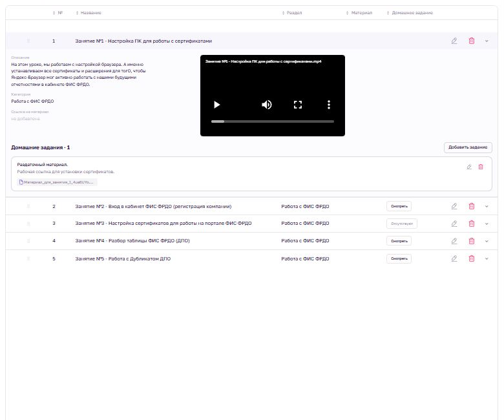Edit lesson 1 with the pencil icon
504x420 pixels.
pyautogui.click(x=454, y=41)
